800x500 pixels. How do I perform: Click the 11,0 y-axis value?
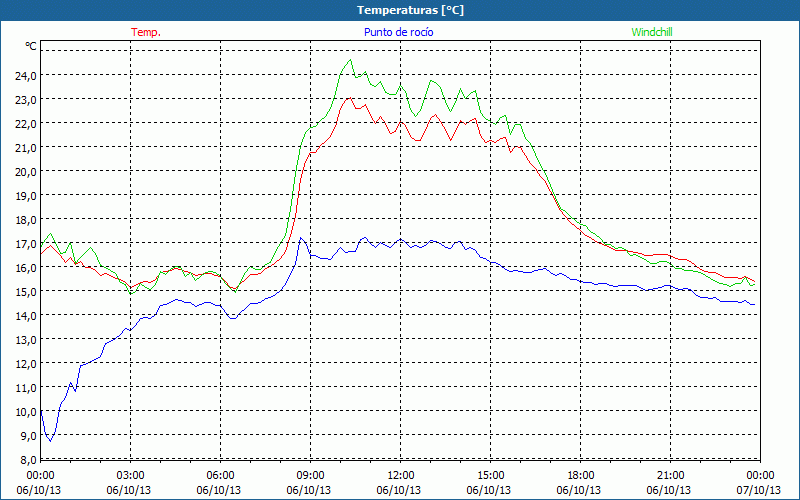pos(26,388)
